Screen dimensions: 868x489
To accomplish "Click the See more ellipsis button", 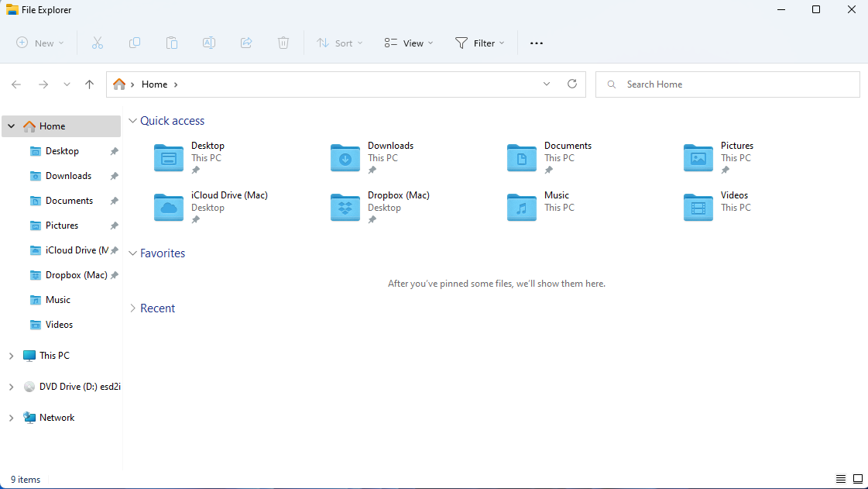I will point(536,43).
